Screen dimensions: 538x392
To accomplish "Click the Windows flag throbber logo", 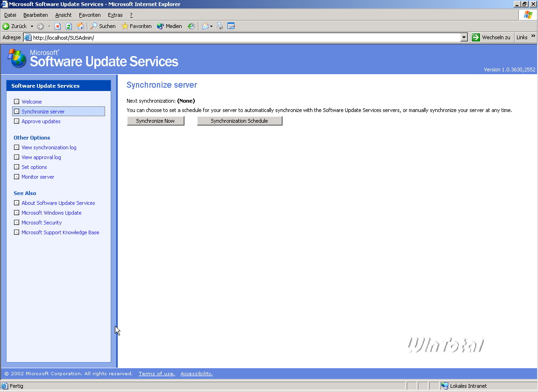I will pos(528,15).
